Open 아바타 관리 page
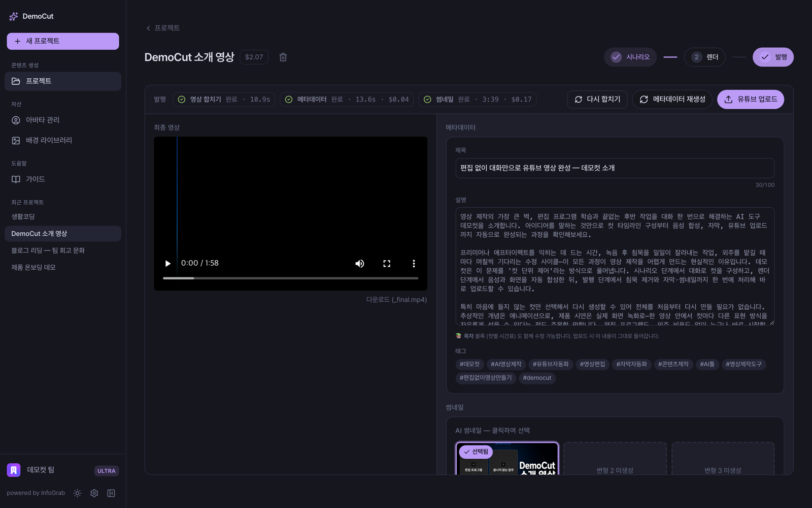 [x=63, y=120]
